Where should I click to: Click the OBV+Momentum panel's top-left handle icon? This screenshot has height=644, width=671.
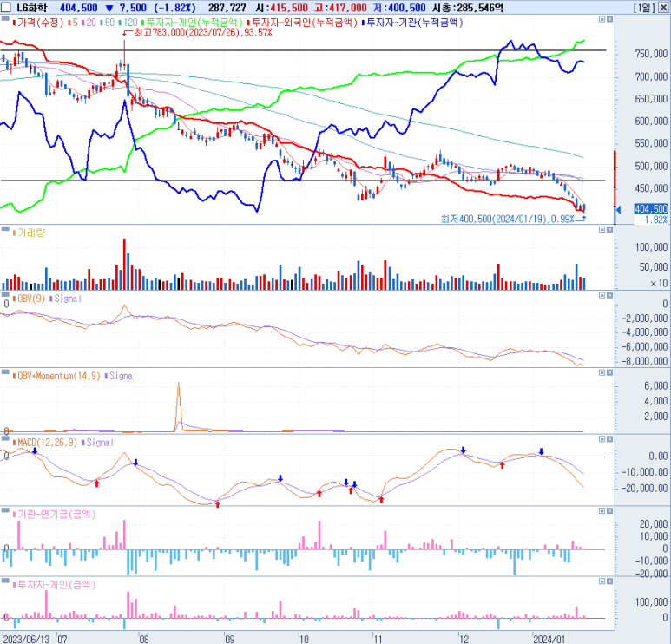(5, 371)
